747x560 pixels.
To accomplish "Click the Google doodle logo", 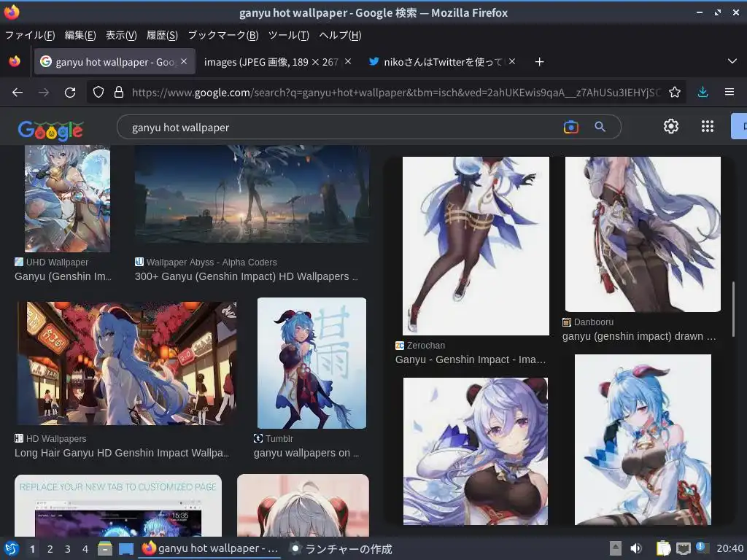I will click(x=50, y=130).
